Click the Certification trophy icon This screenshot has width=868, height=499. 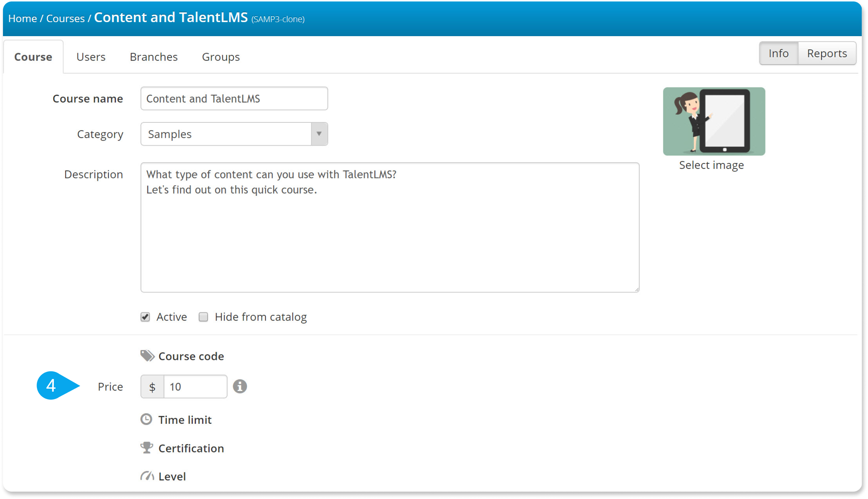pyautogui.click(x=147, y=448)
